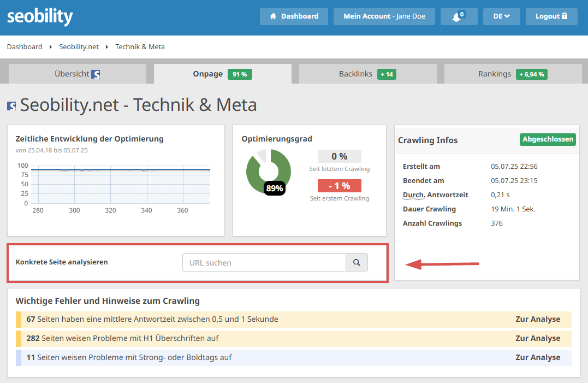Focus the URL suchen input field

point(264,262)
